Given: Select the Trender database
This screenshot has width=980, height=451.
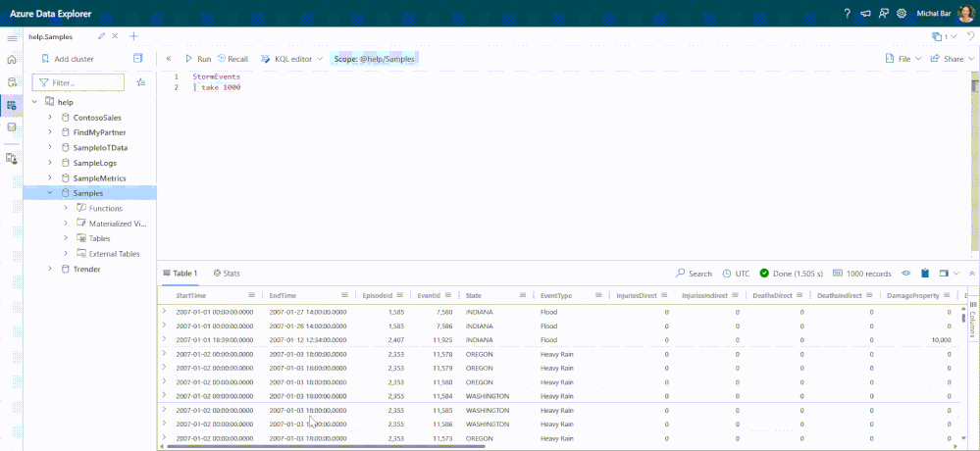Looking at the screenshot, I should pos(89,269).
